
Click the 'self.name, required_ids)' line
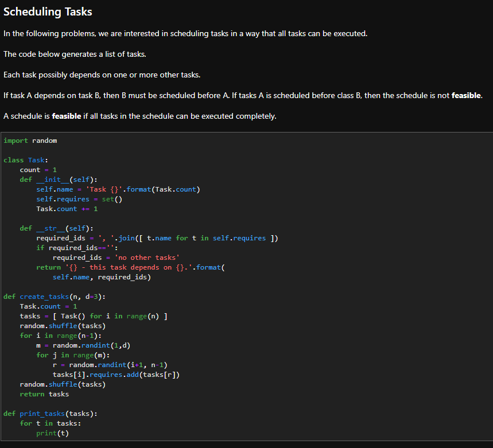[x=102, y=277]
